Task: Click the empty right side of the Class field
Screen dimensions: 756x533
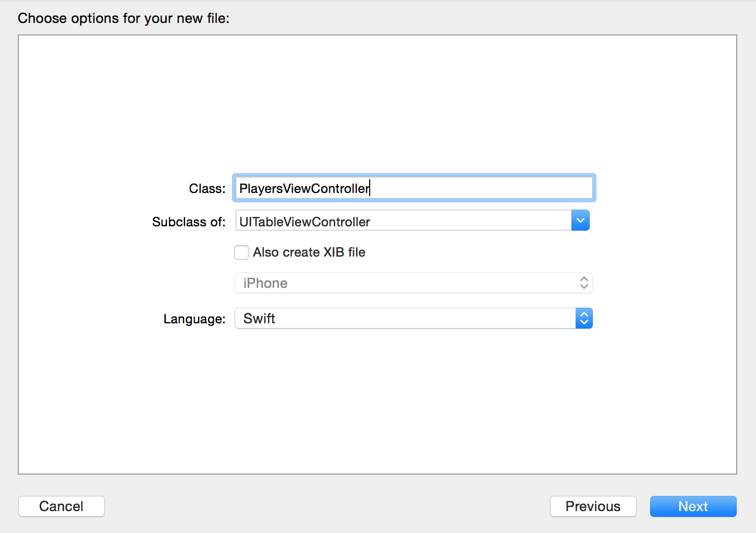Action: click(x=495, y=188)
